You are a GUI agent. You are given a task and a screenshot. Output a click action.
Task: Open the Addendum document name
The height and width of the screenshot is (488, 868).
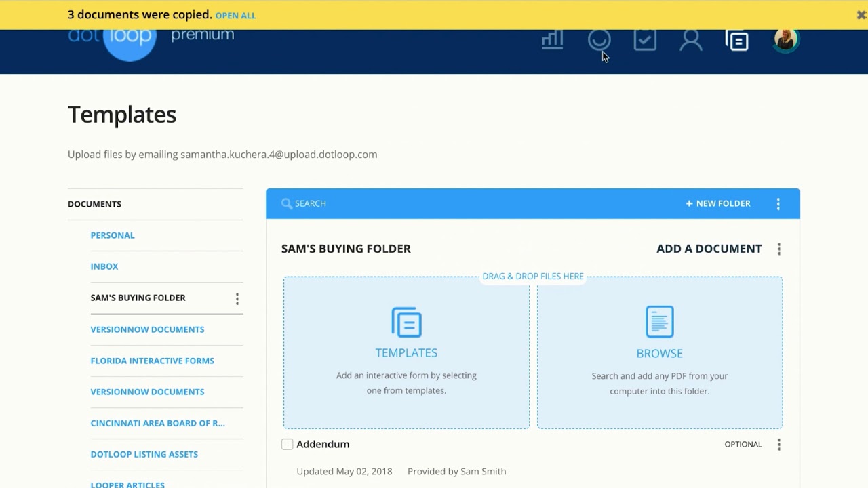(323, 445)
